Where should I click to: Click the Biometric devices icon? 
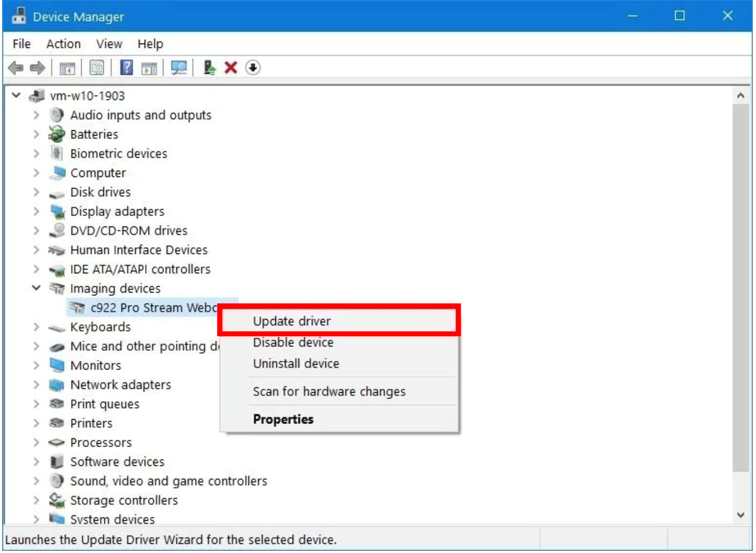tap(56, 153)
